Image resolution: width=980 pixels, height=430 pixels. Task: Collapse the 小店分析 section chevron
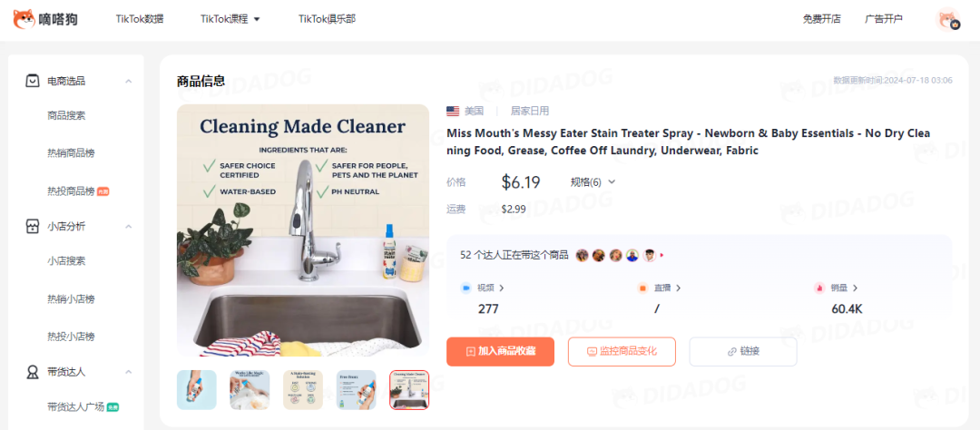click(128, 226)
